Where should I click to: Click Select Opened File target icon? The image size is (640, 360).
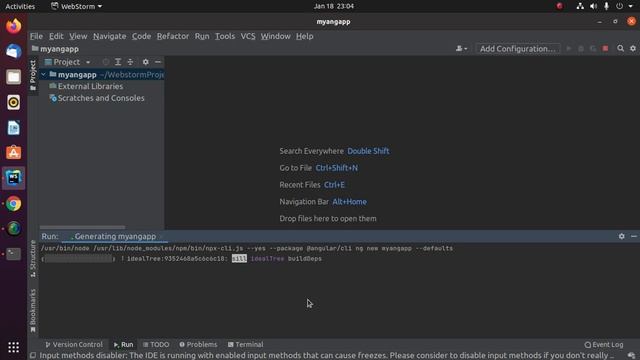tap(106, 62)
